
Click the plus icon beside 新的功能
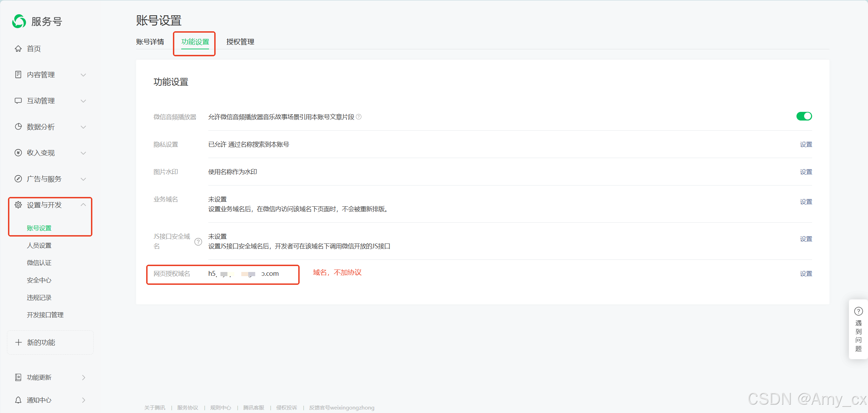(x=19, y=342)
